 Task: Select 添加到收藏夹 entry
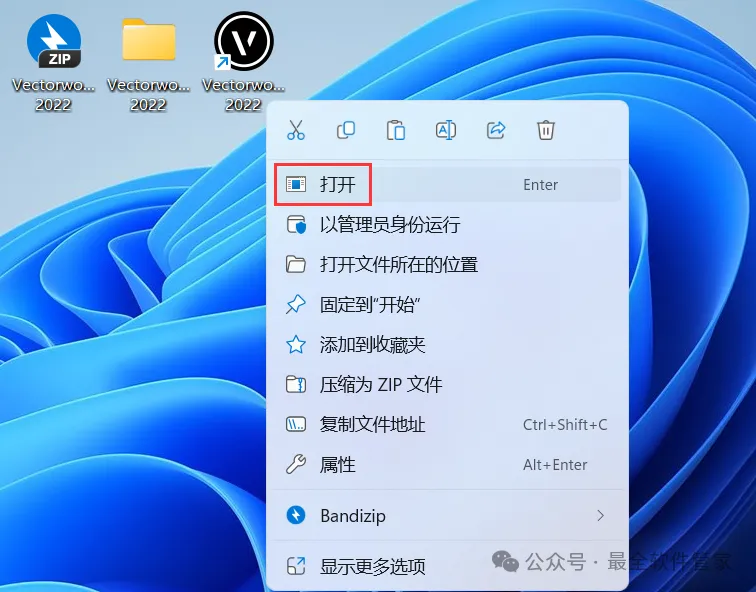pyautogui.click(x=447, y=345)
